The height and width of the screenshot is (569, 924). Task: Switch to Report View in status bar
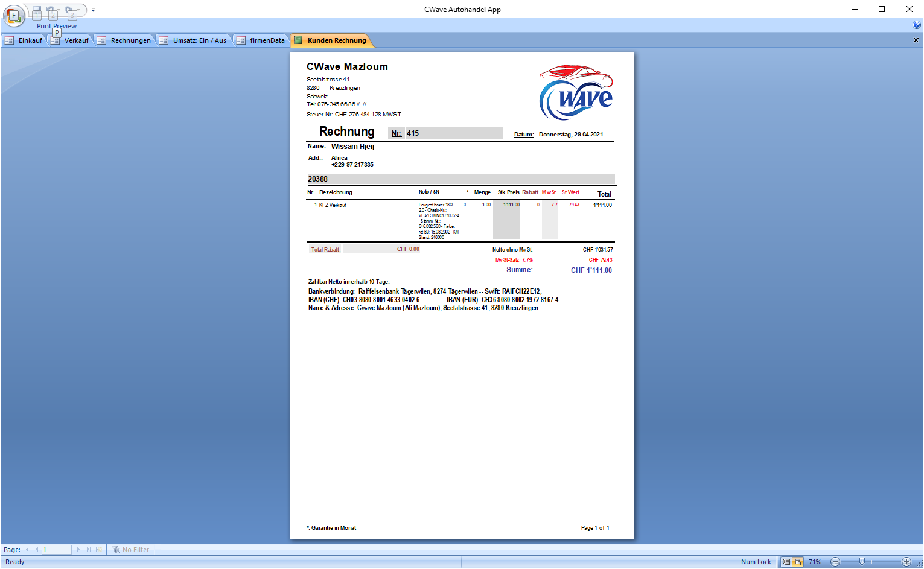tap(786, 562)
